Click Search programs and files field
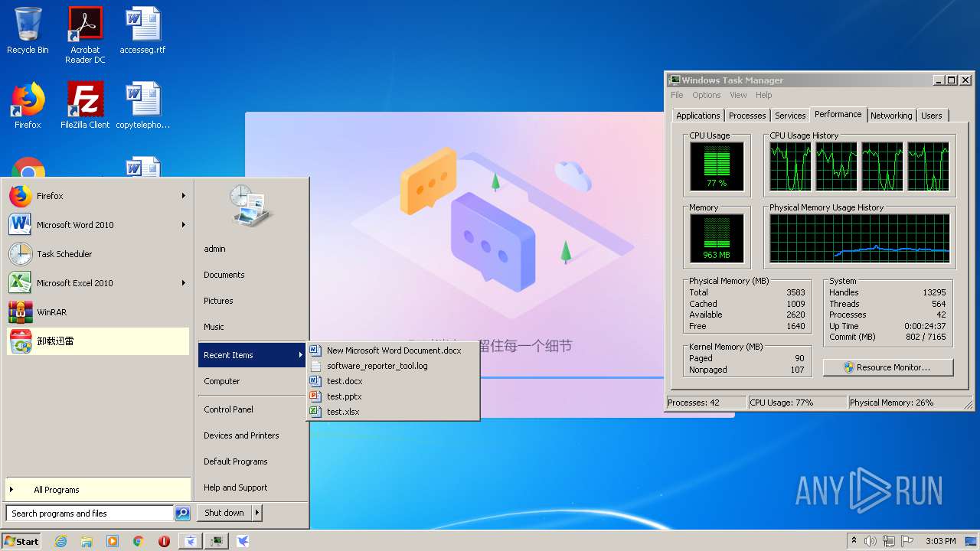Image resolution: width=980 pixels, height=551 pixels. 90,514
